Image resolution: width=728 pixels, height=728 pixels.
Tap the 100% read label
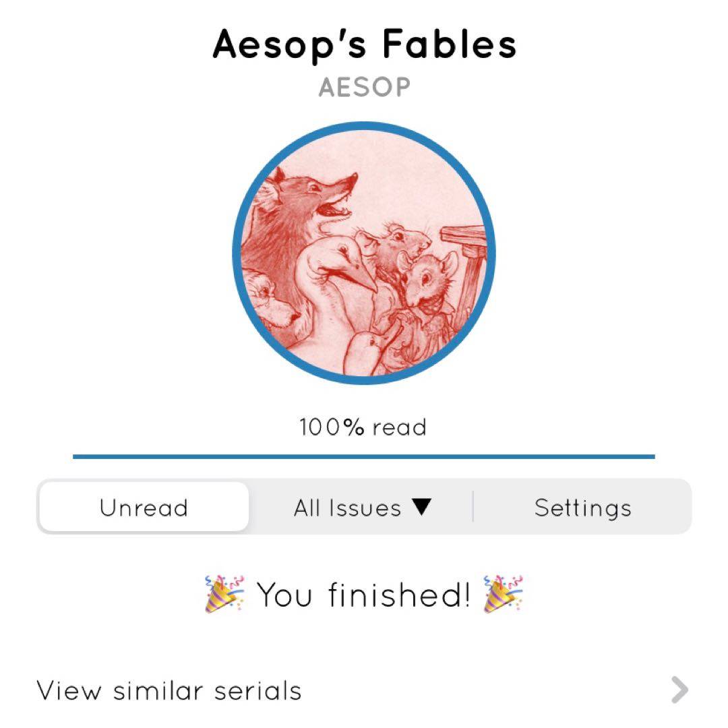(x=364, y=427)
